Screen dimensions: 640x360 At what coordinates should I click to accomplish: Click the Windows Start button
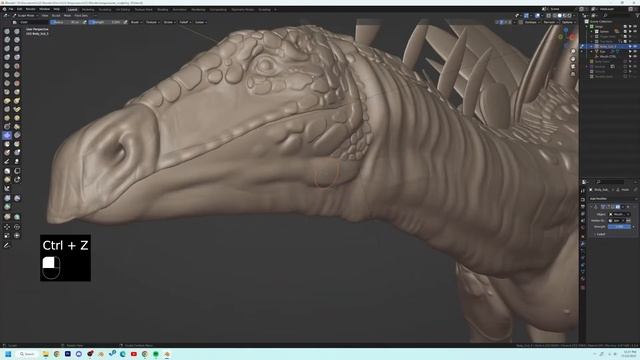(x=8, y=354)
